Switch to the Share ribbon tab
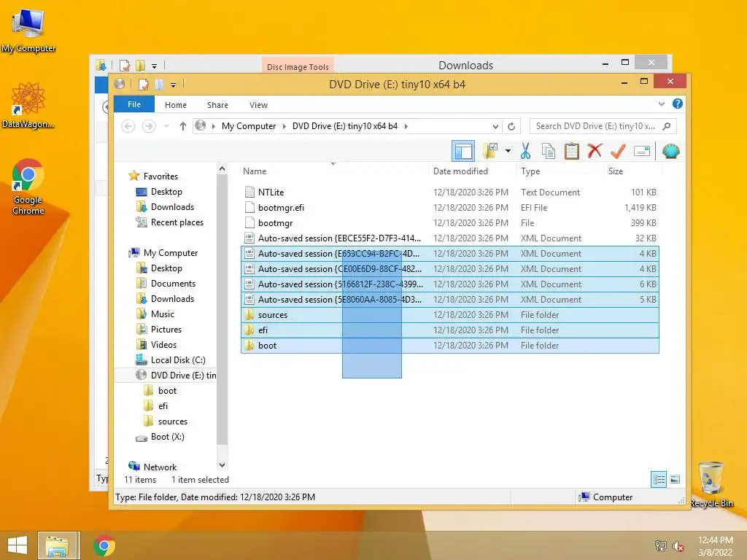747x560 pixels. 217,105
